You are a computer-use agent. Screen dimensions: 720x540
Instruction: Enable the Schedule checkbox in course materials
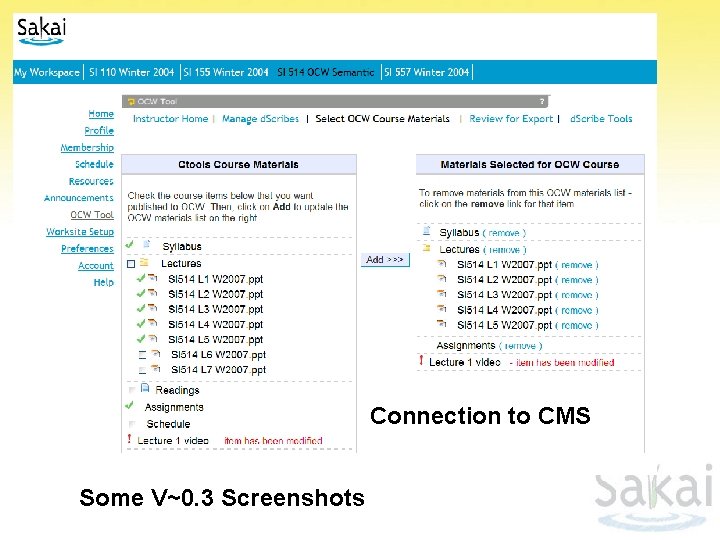pos(132,423)
